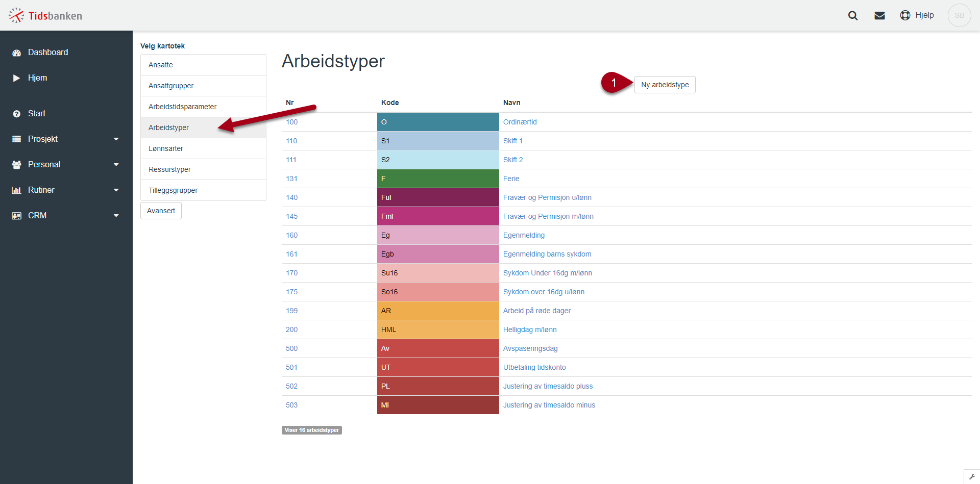This screenshot has height=484, width=980.
Task: Select Tilleggsgrupper in kartotek list
Action: click(203, 190)
